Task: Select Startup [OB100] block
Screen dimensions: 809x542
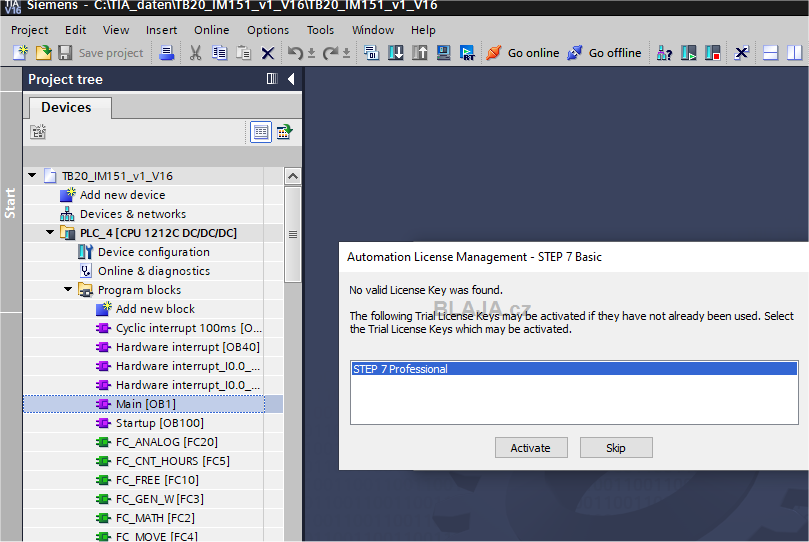Action: pos(159,423)
